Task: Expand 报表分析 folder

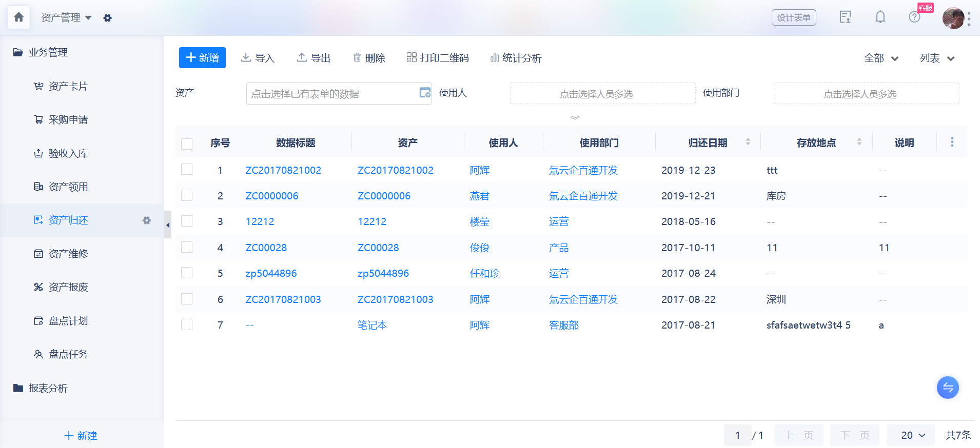Action: pyautogui.click(x=41, y=388)
